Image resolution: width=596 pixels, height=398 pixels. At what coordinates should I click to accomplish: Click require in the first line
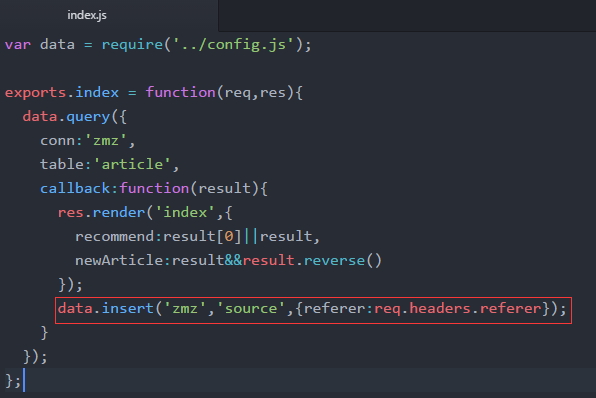point(132,45)
